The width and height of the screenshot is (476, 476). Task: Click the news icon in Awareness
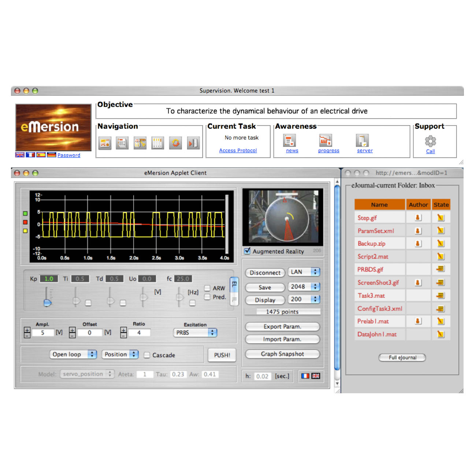(x=289, y=141)
